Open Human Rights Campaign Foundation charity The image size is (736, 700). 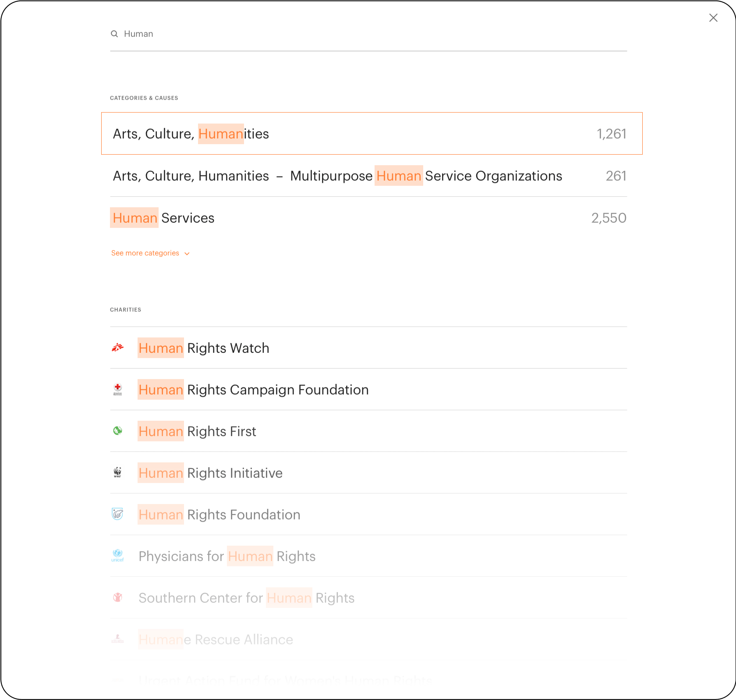tap(253, 390)
